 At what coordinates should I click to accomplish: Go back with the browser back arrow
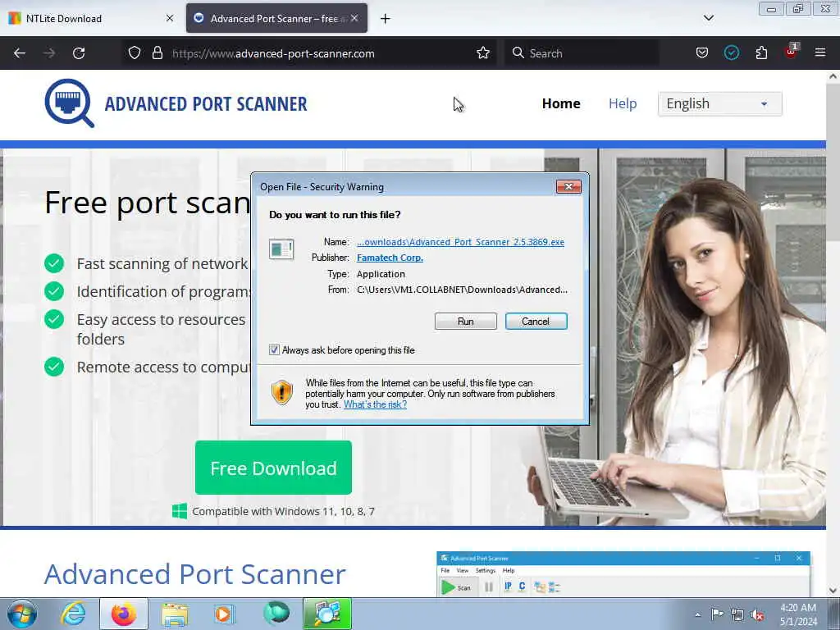(20, 53)
